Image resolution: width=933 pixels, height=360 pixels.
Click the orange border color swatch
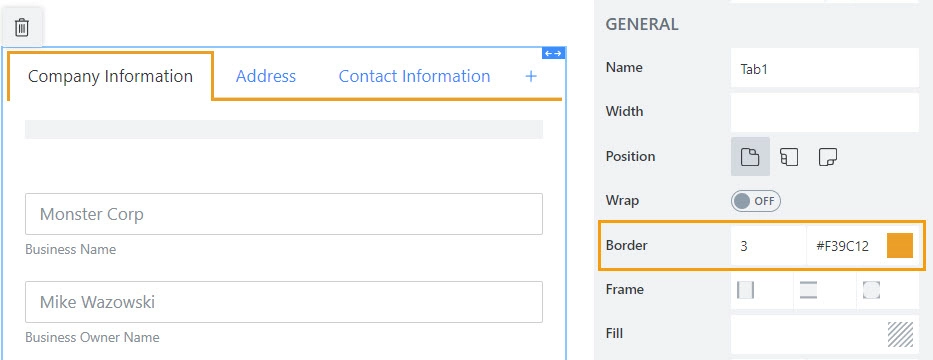coord(900,246)
